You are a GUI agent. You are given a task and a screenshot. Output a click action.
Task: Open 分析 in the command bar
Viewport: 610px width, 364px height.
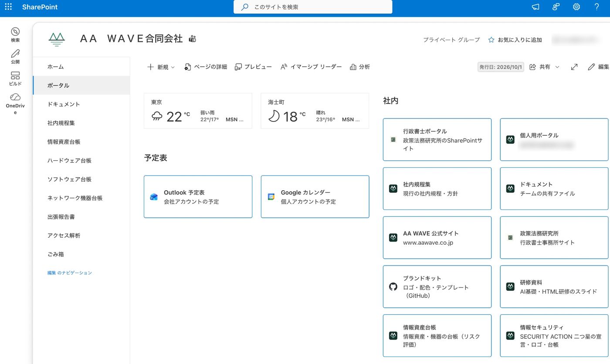click(x=360, y=67)
